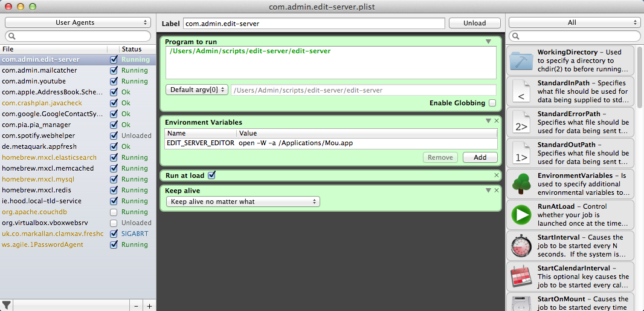
Task: Click the SIGABRT status text
Action: coord(135,234)
